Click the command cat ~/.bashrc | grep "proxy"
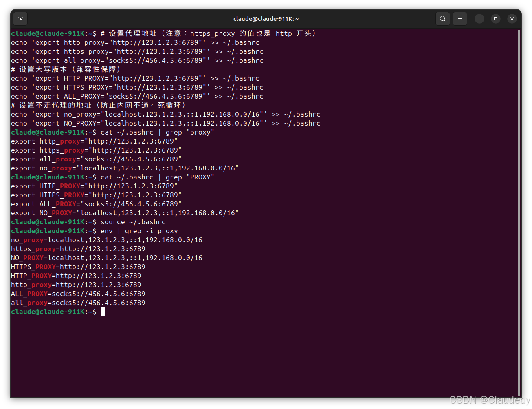 click(x=157, y=132)
